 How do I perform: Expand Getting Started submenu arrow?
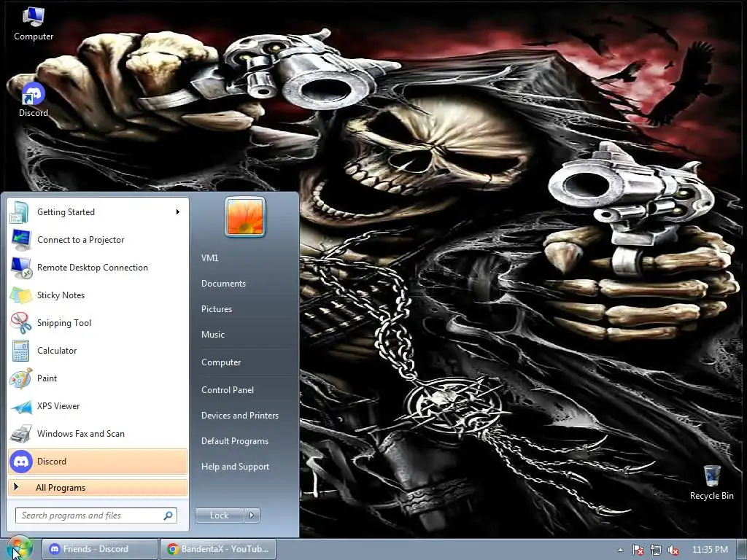pyautogui.click(x=177, y=212)
